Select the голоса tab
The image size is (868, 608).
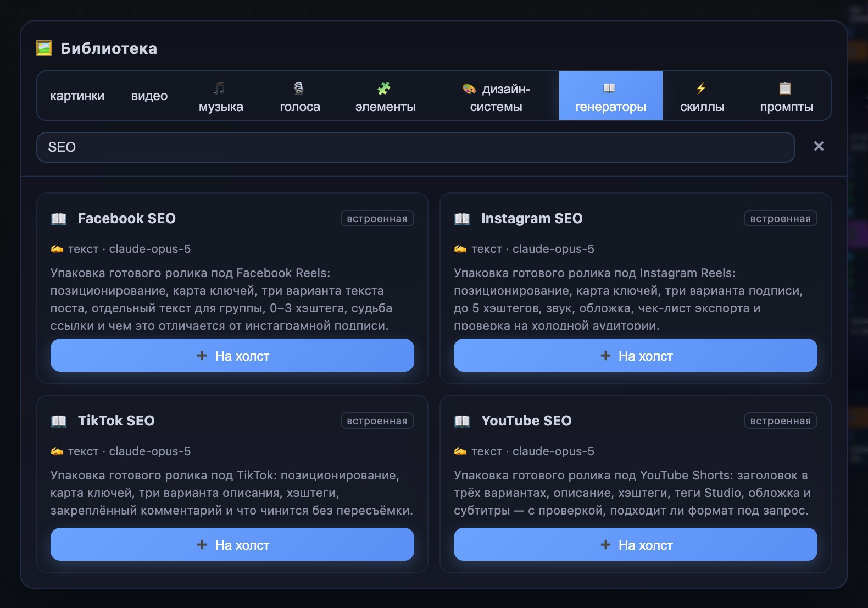tap(300, 96)
